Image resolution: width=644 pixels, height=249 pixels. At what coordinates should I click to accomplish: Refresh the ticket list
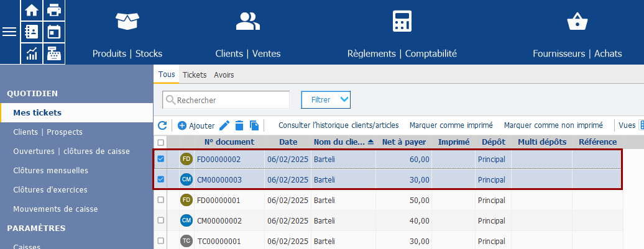pos(162,125)
